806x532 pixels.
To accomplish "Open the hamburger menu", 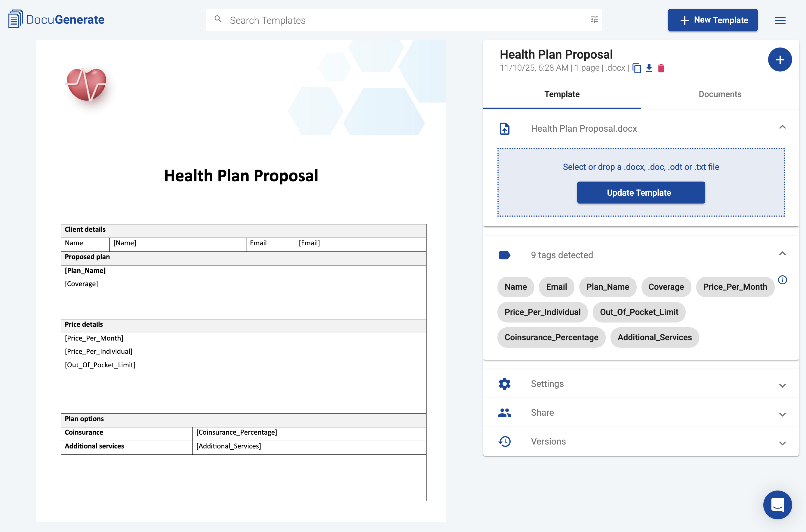I will coord(780,20).
